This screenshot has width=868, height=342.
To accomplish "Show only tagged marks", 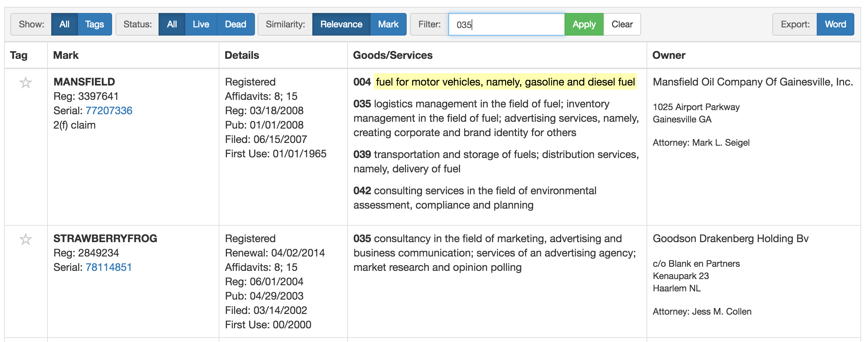I will click(x=94, y=24).
